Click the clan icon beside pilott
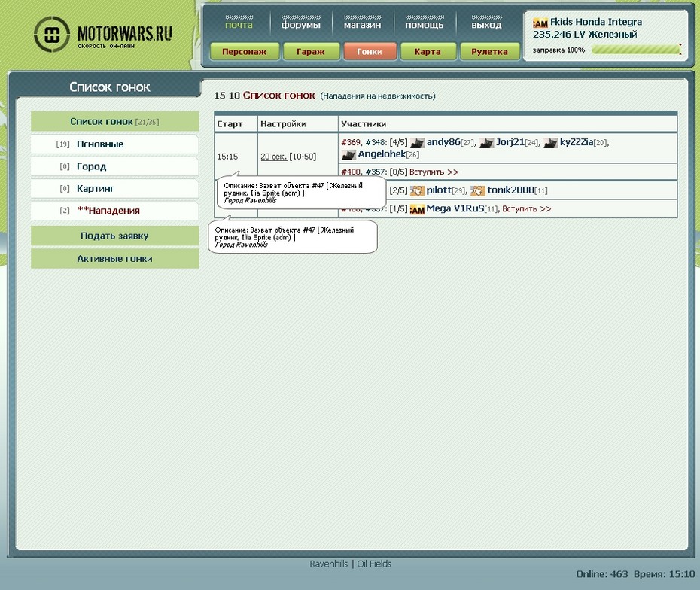The width and height of the screenshot is (700, 590). [x=417, y=191]
